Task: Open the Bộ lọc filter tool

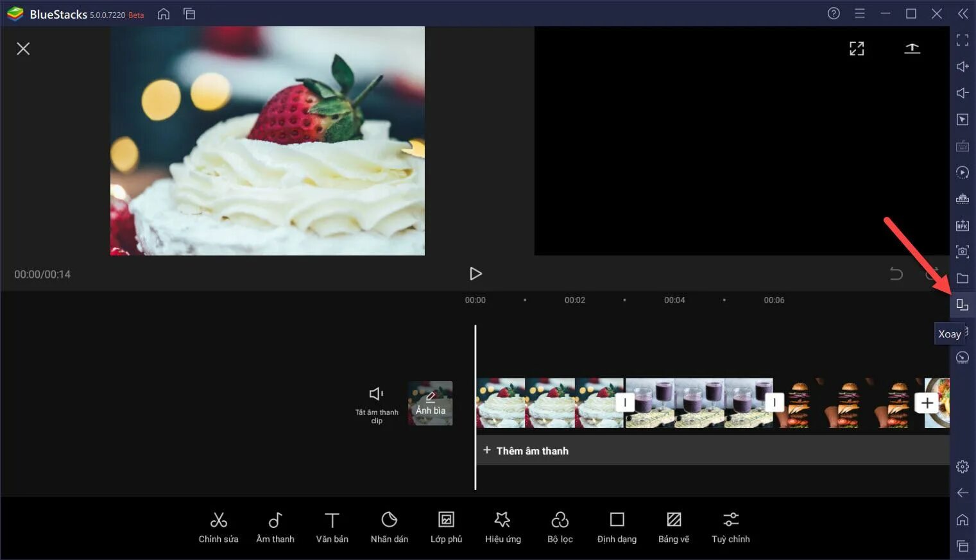Action: [x=560, y=527]
